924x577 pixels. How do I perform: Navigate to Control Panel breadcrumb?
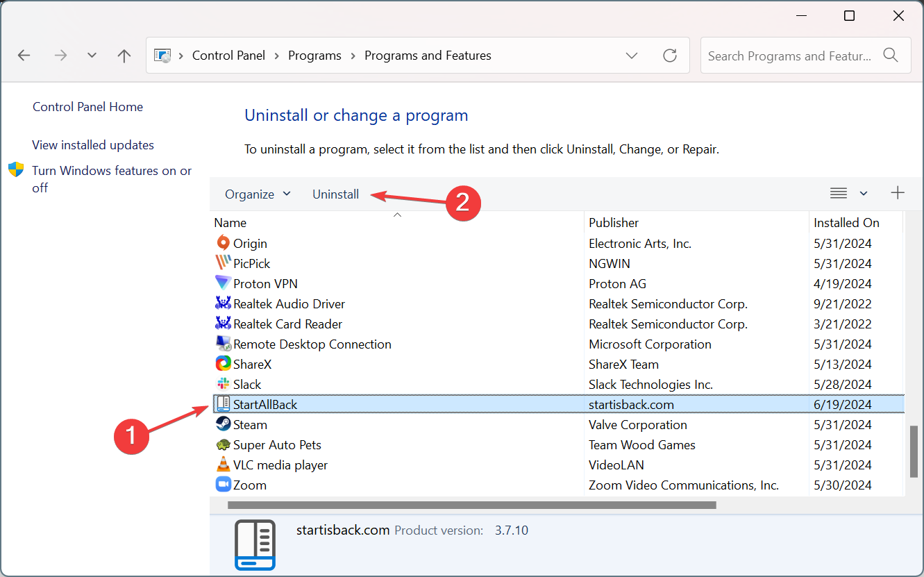pos(229,56)
